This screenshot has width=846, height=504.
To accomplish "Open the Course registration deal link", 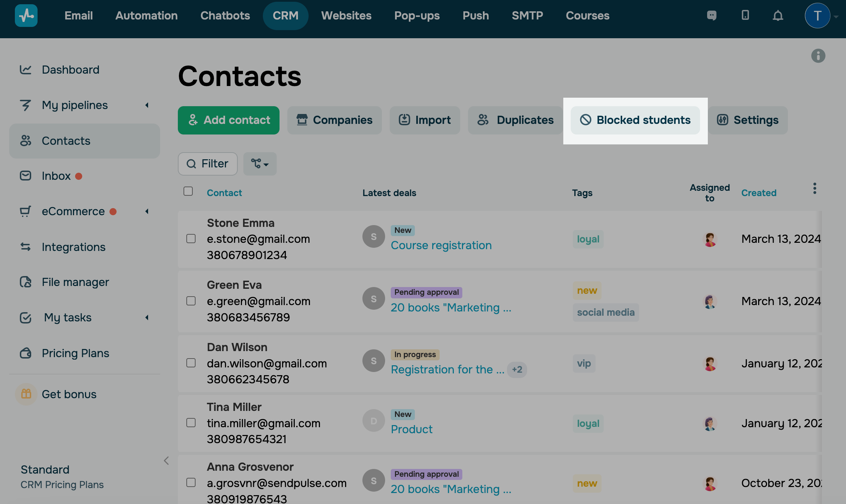I will point(441,245).
